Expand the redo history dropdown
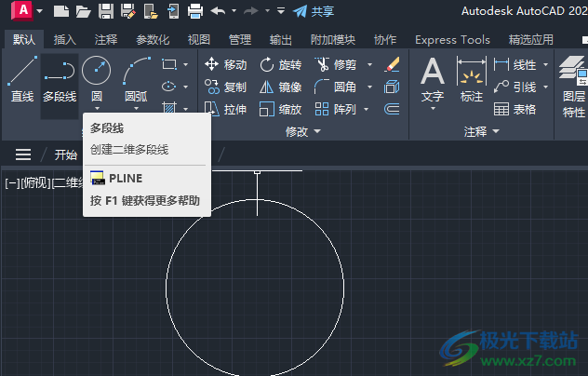This screenshot has width=588, height=376. point(267,11)
